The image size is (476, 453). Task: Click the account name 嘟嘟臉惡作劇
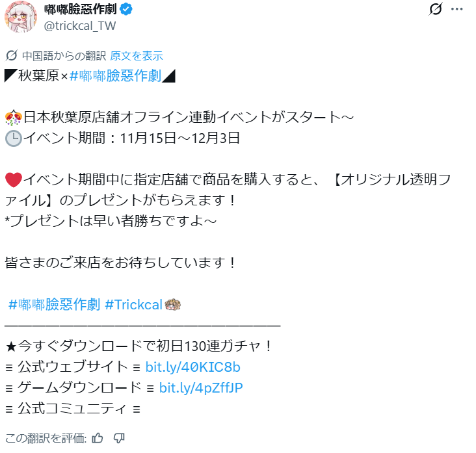80,9
